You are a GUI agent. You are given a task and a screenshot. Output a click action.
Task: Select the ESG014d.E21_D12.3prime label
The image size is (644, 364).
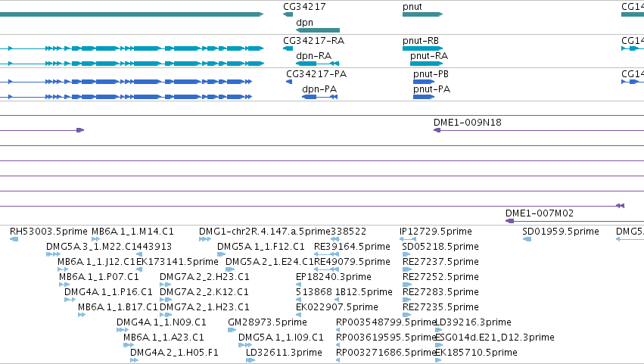494,338
